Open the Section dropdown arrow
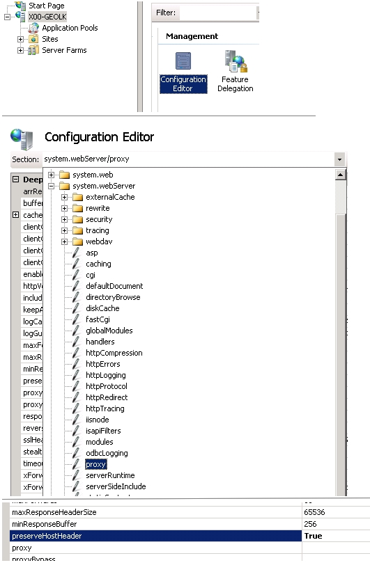370x588 pixels. click(339, 159)
